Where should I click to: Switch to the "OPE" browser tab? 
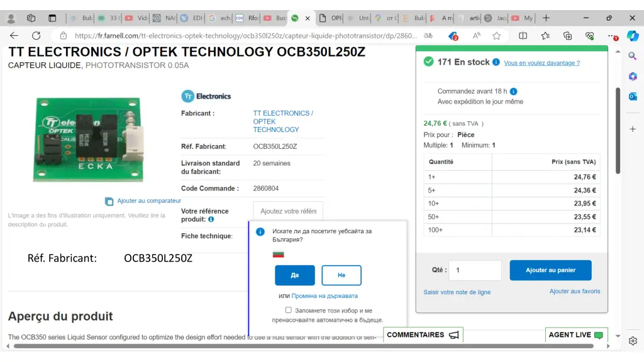330,18
